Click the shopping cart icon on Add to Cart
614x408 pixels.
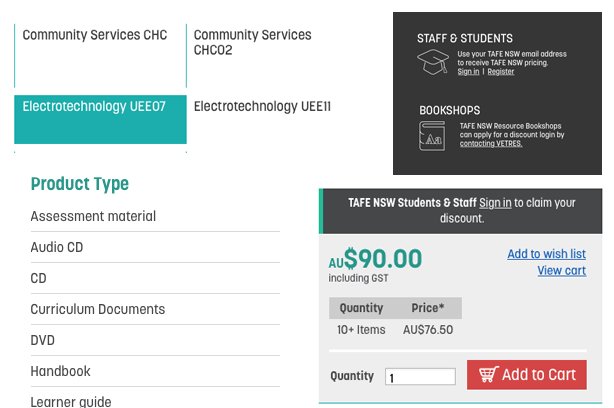click(x=489, y=374)
